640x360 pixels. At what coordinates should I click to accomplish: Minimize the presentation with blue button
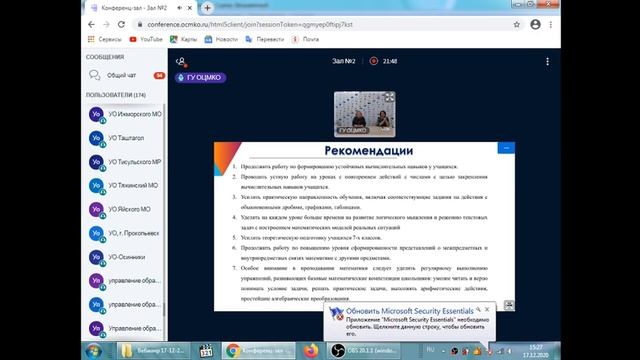pyautogui.click(x=506, y=148)
